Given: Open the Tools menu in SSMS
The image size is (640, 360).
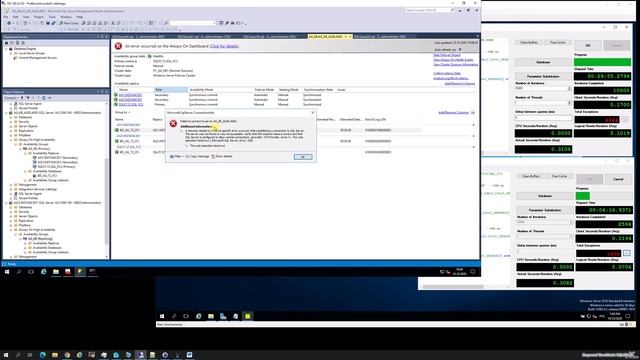Looking at the screenshot, I should 52,17.
